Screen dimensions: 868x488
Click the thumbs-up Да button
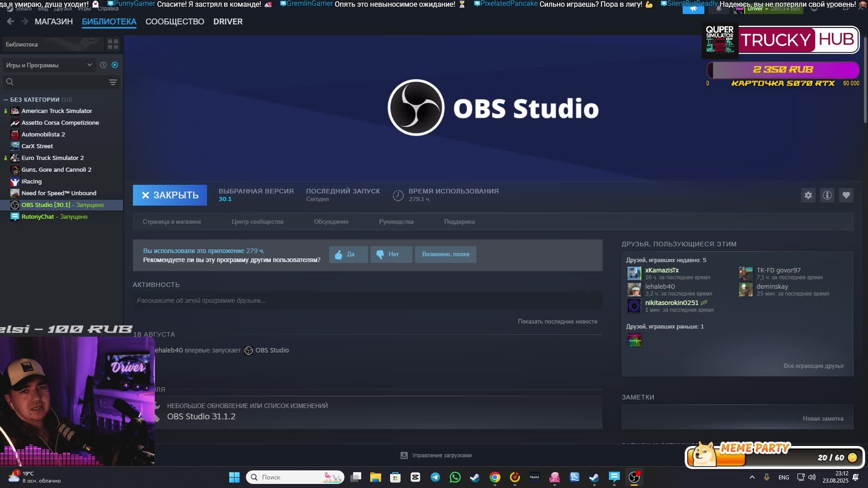point(348,254)
